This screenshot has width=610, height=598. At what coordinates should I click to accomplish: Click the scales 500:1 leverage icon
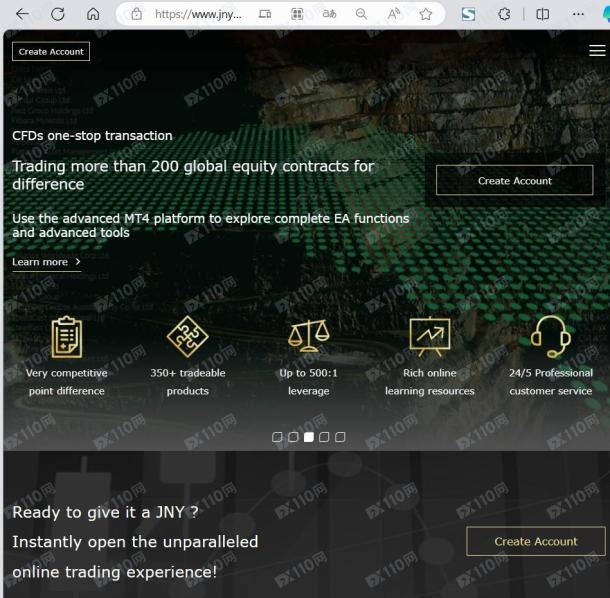(309, 335)
